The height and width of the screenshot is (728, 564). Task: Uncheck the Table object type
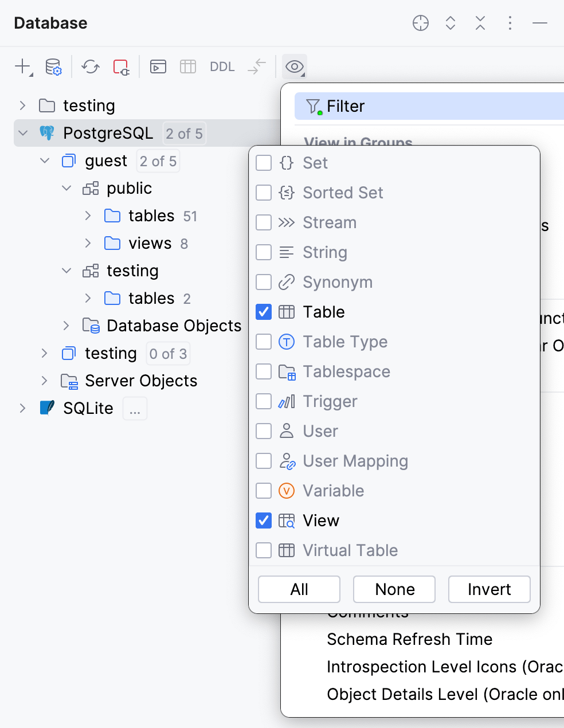(263, 312)
